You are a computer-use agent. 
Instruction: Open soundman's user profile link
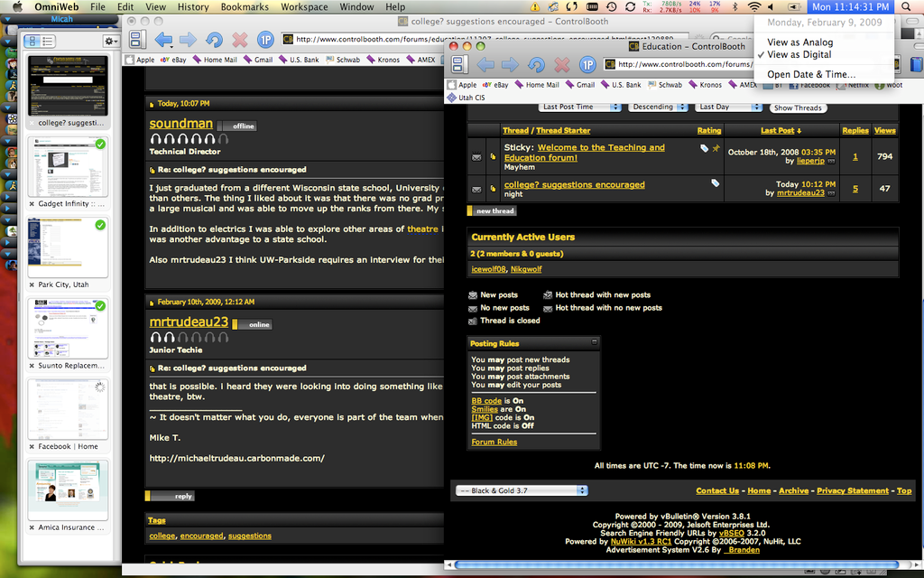pyautogui.click(x=180, y=123)
